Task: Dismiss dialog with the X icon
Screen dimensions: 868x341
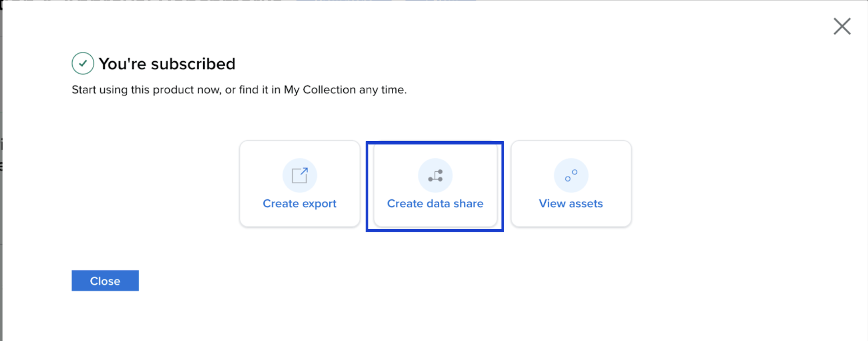Action: pyautogui.click(x=842, y=26)
